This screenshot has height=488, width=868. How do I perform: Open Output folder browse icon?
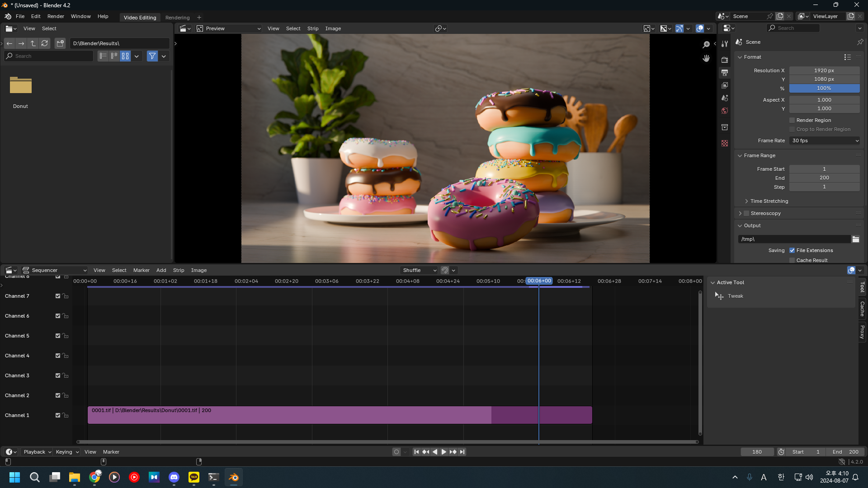pyautogui.click(x=856, y=239)
